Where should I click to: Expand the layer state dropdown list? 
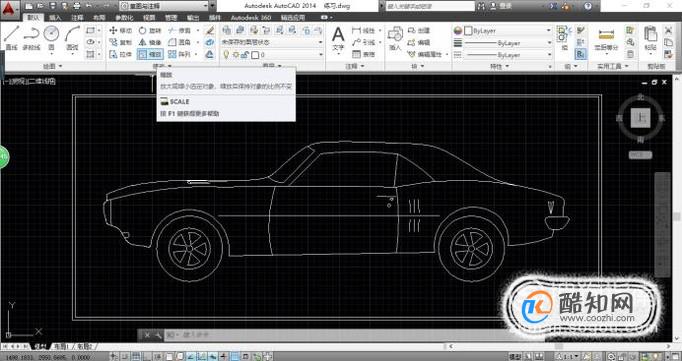pyautogui.click(x=272, y=42)
